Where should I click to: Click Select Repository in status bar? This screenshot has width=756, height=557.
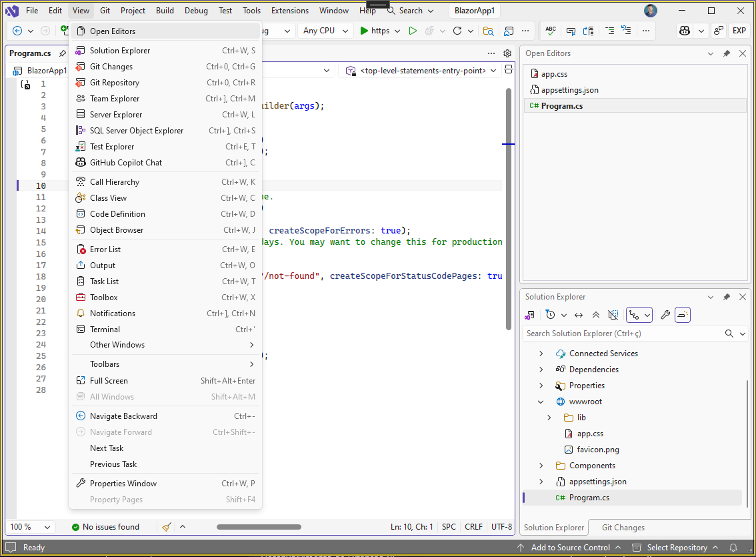click(x=675, y=548)
